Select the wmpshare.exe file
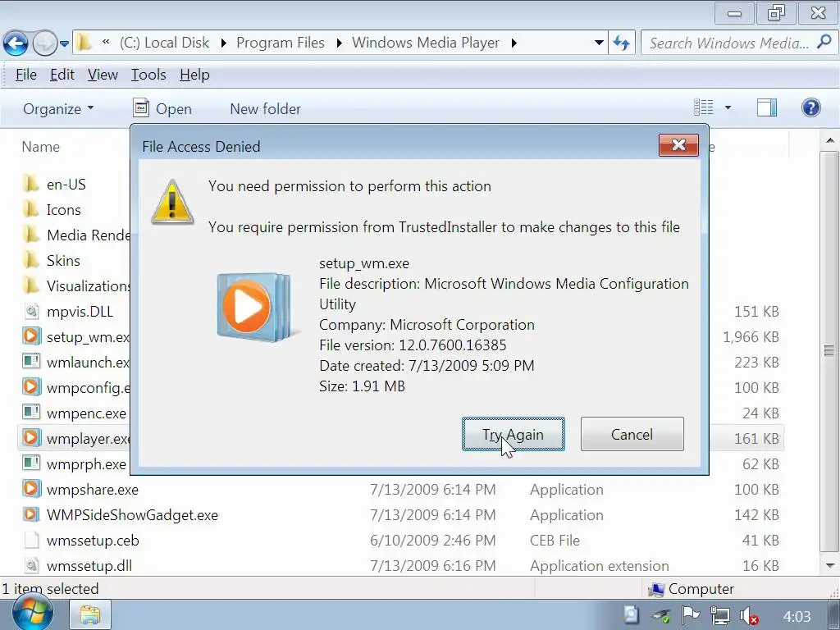The width and height of the screenshot is (840, 630). pos(80,490)
